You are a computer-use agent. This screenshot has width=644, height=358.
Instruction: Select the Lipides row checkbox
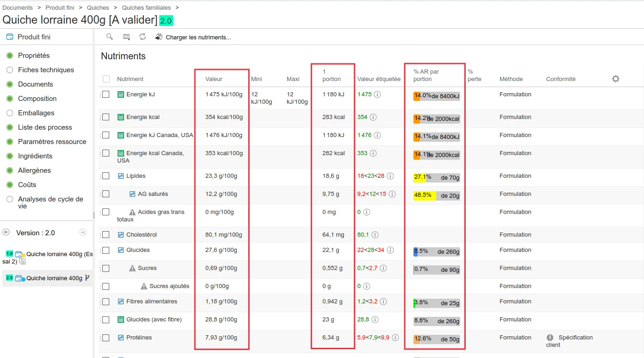point(106,176)
